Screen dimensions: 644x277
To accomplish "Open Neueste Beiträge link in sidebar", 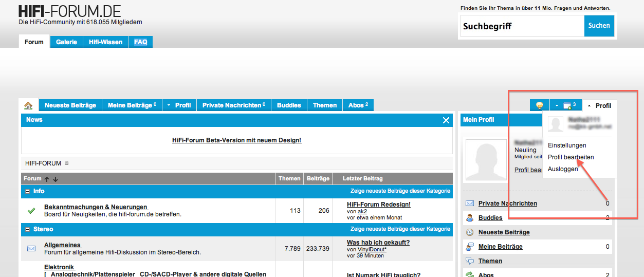I will click(504, 232).
